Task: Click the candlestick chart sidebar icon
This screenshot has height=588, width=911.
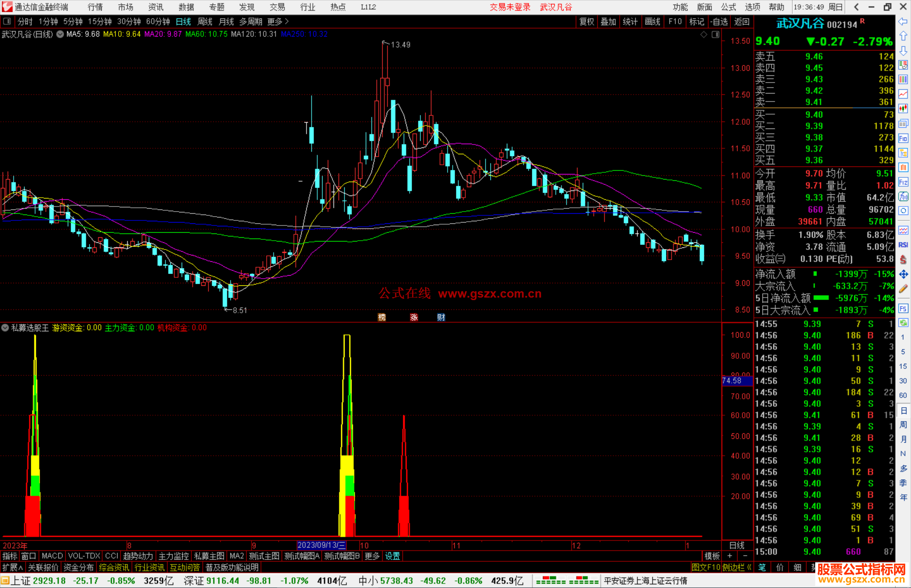Action: point(903,109)
